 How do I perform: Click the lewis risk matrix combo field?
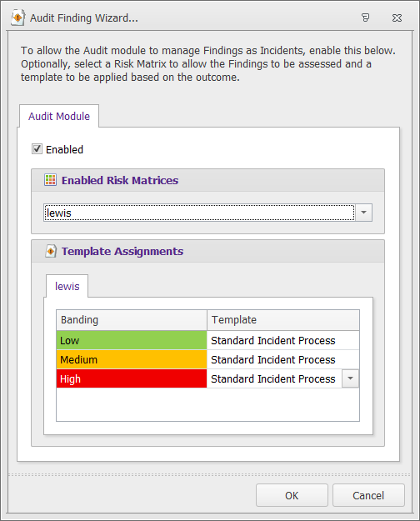pos(199,213)
